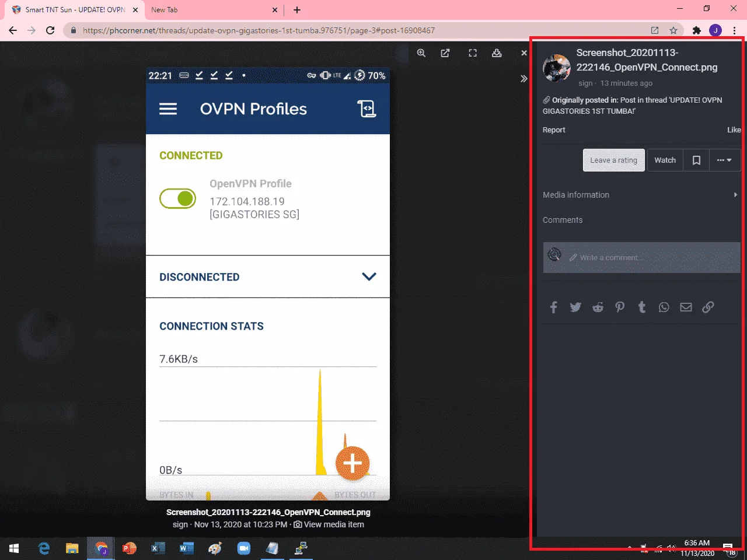
Task: Click the Watch button
Action: tap(665, 160)
